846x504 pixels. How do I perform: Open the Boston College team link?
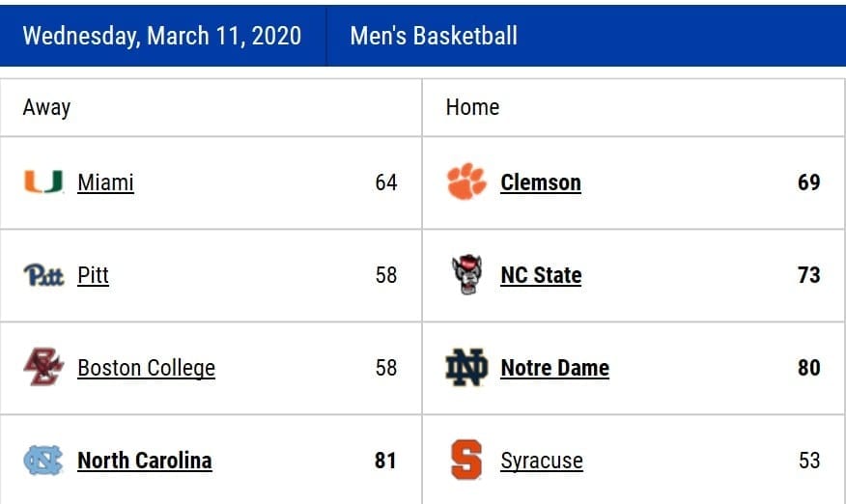click(146, 368)
